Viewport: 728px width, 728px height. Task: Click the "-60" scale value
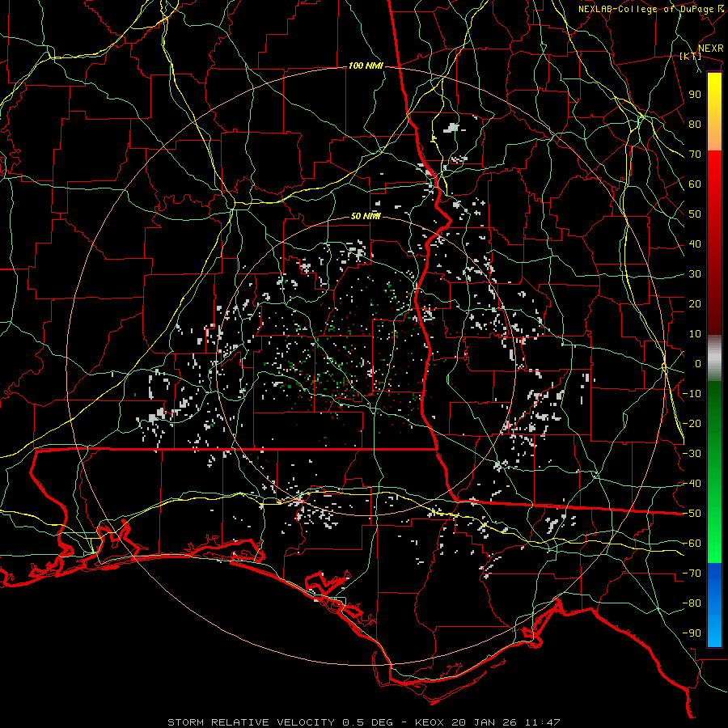[692, 544]
